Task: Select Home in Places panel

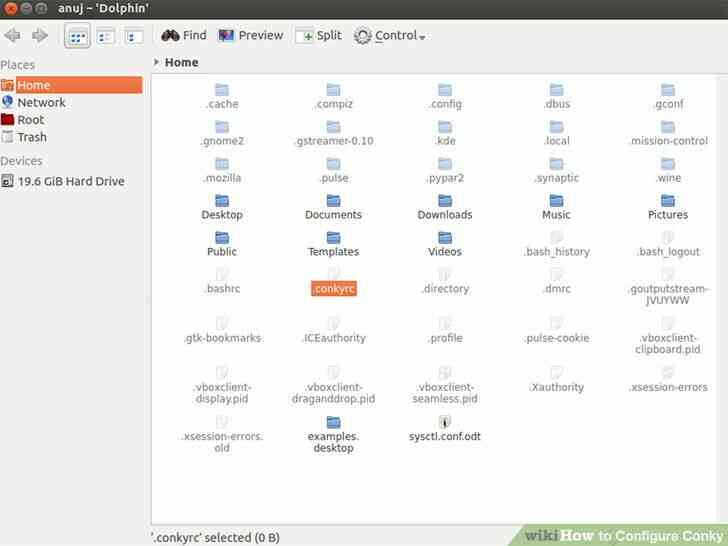Action: (72, 85)
